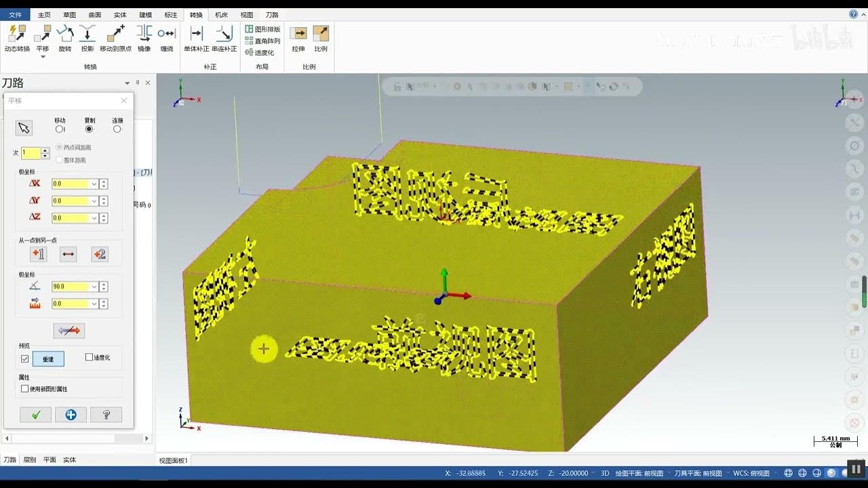Click the reverse direction arrows button
This screenshot has height=488, width=868.
69,331
